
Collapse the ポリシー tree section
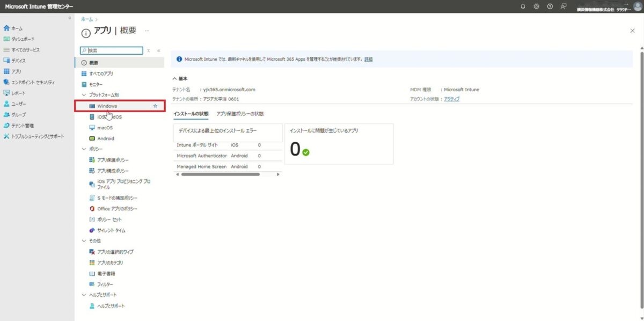(84, 149)
